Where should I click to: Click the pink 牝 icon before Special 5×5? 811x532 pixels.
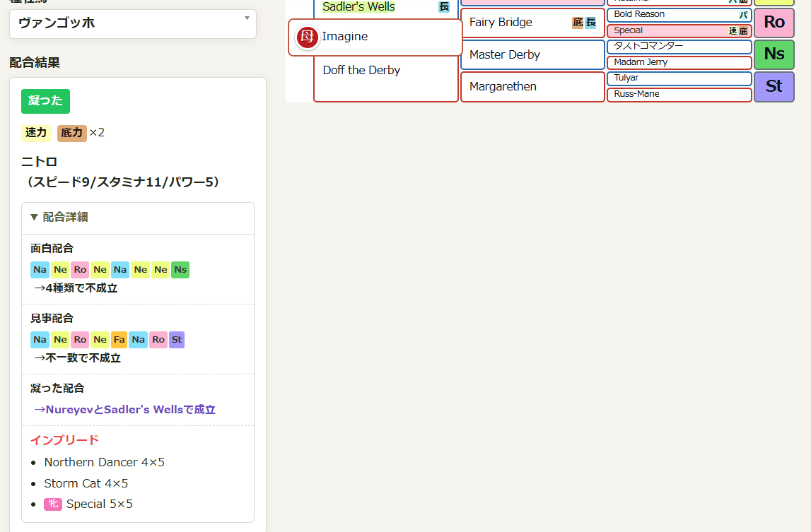53,504
